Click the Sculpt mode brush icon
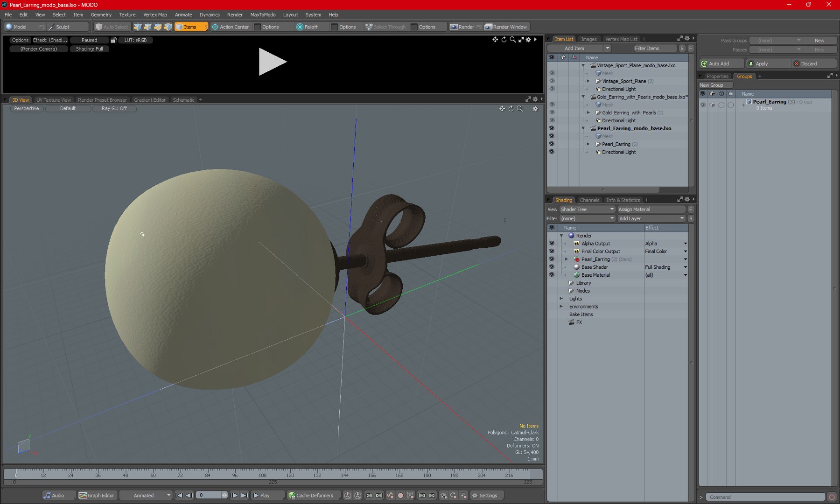Viewport: 840px width, 504px height. 51,27
